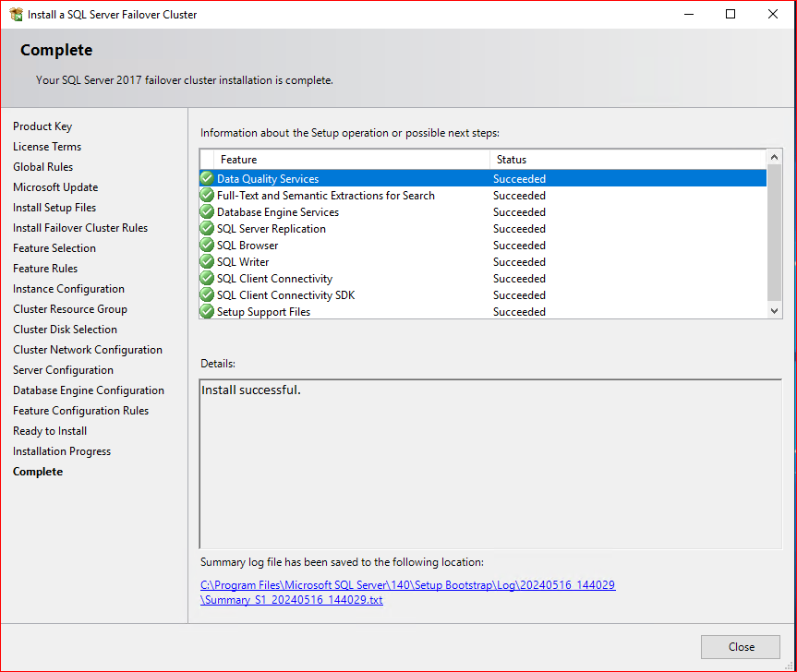797x672 pixels.
Task: Click the green check icon beside SQL Writer
Action: (x=207, y=261)
